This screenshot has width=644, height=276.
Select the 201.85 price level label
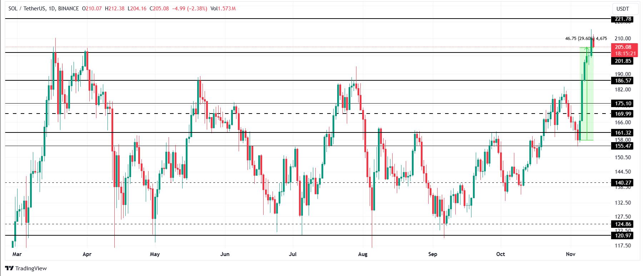tap(623, 61)
